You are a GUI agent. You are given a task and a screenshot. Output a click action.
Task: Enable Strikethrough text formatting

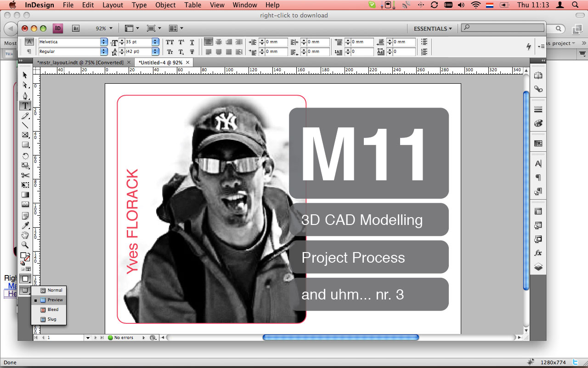pyautogui.click(x=192, y=52)
